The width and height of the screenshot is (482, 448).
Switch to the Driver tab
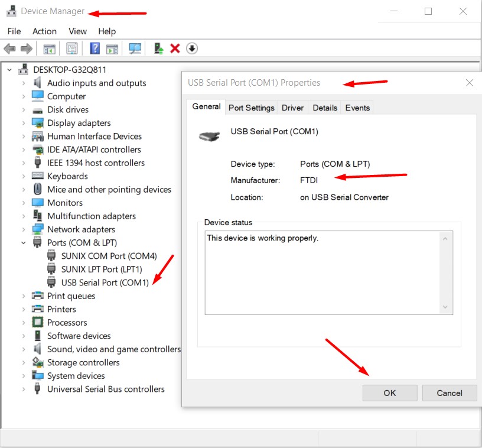pos(292,108)
